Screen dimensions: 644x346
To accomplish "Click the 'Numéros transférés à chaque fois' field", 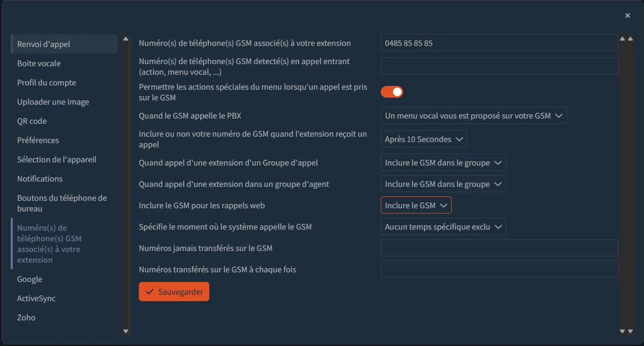I will pyautogui.click(x=499, y=269).
